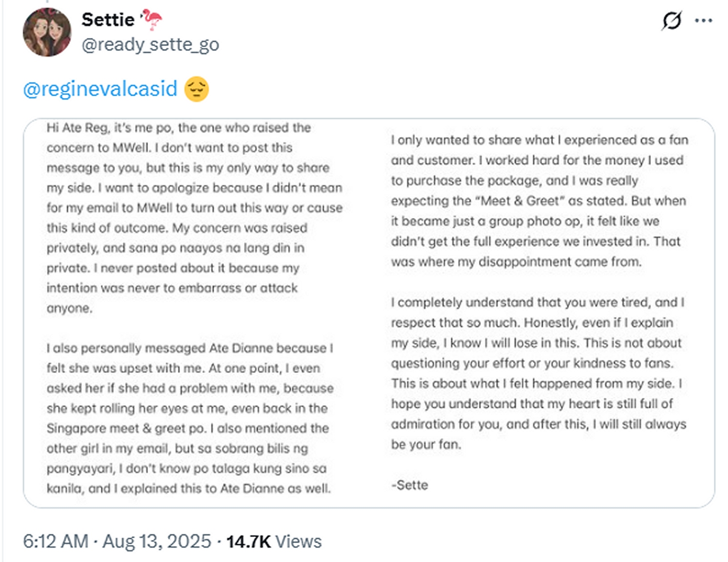Image resolution: width=728 pixels, height=562 pixels.
Task: Click the flamingo emoji beside Settie
Action: coord(151,19)
